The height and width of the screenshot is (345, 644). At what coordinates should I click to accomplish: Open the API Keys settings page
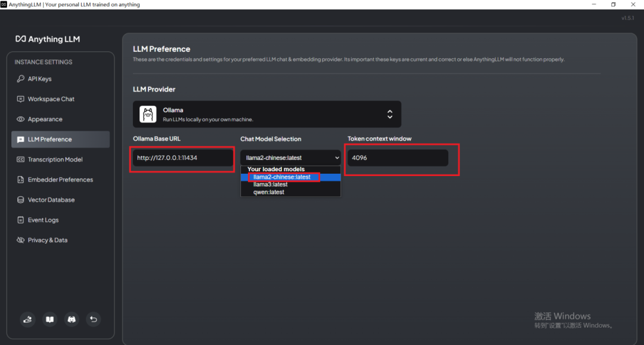pos(60,79)
